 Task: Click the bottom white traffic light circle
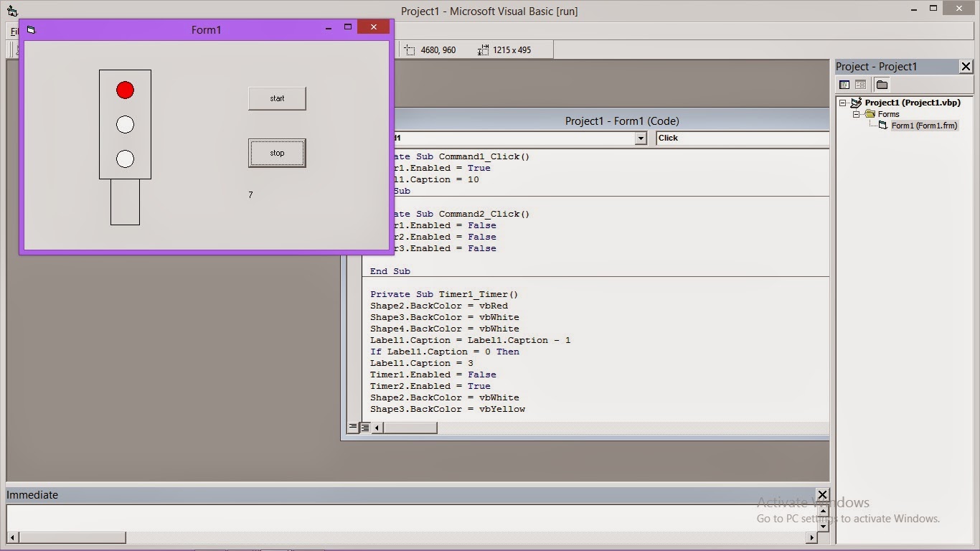click(125, 159)
